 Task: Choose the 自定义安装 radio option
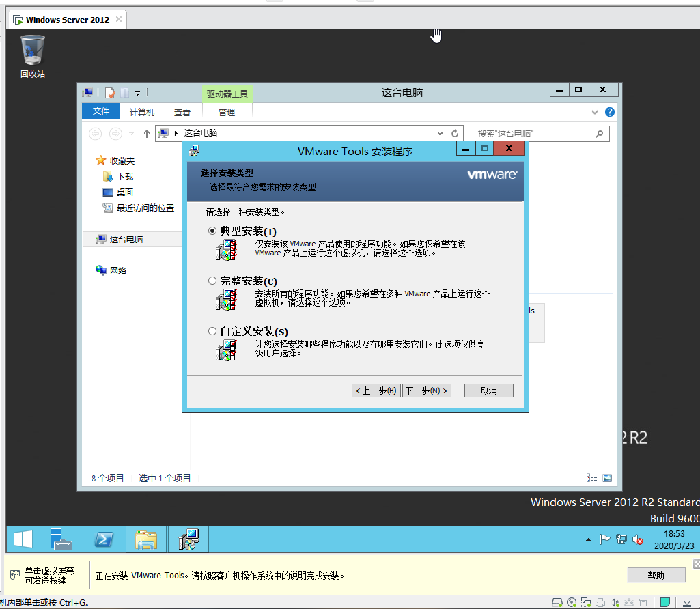pos(212,331)
